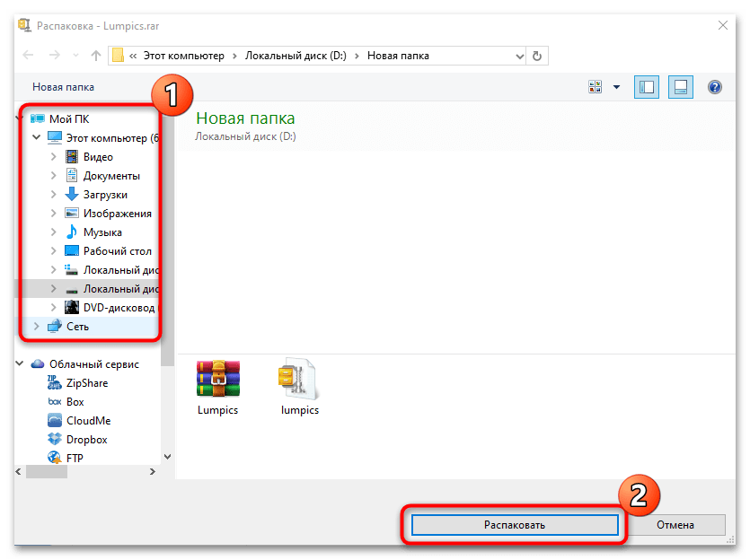Screen dimensions: 750x560
Task: Select Загрузки in the folder tree
Action: click(x=105, y=195)
